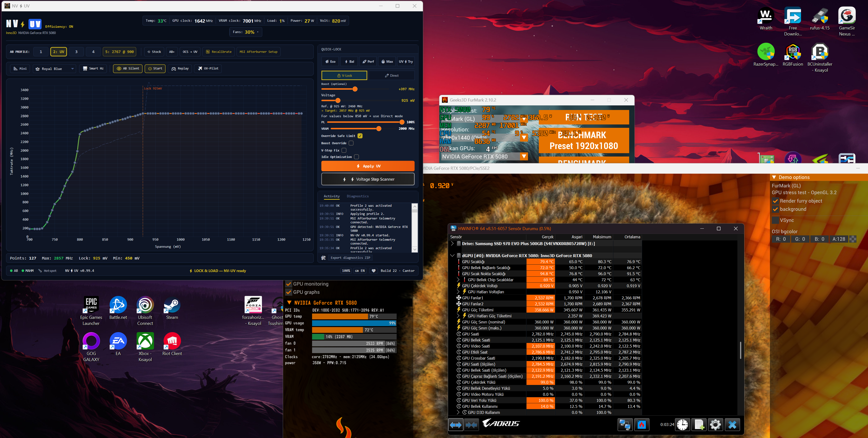
Task: Uncheck 'GPU monitoring' in FurMark overlay
Action: 288,284
